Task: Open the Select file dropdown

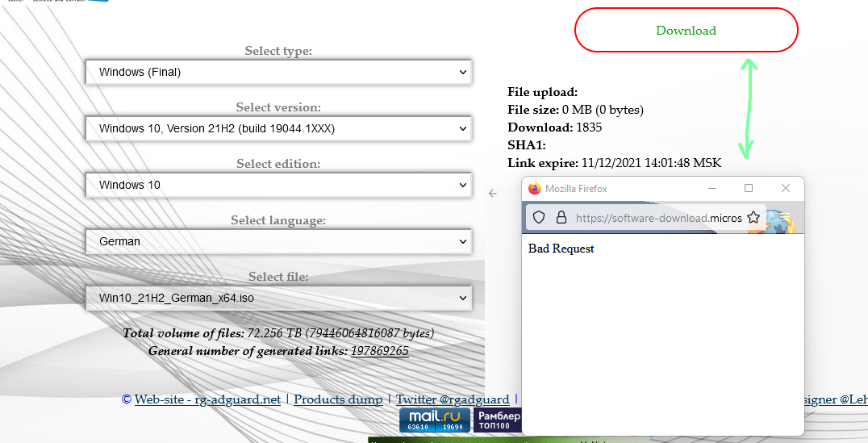Action: (278, 298)
